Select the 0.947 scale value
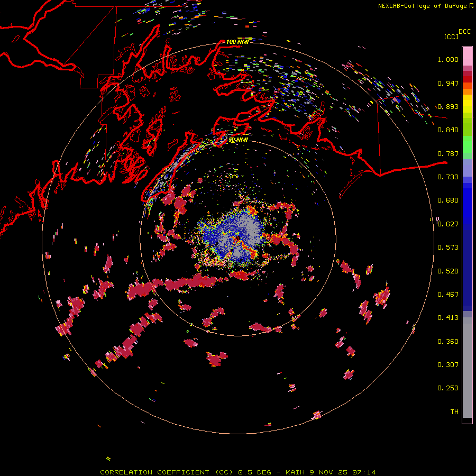This screenshot has width=476, height=476. [448, 83]
